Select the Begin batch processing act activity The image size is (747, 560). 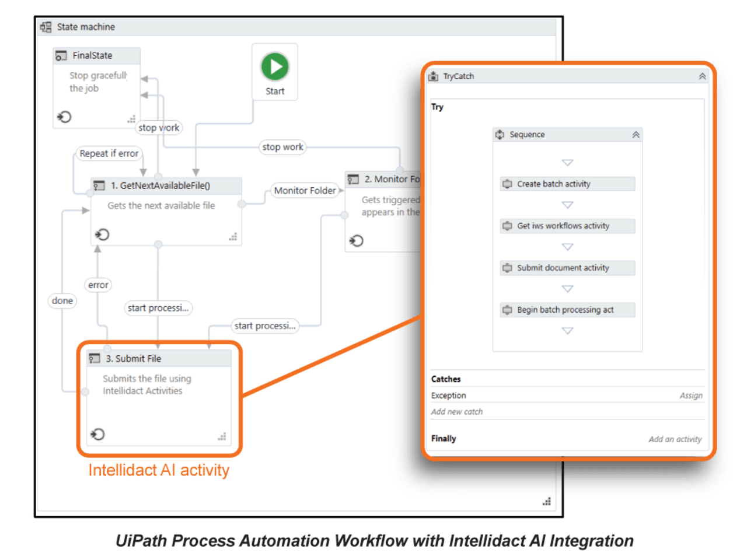pyautogui.click(x=567, y=310)
